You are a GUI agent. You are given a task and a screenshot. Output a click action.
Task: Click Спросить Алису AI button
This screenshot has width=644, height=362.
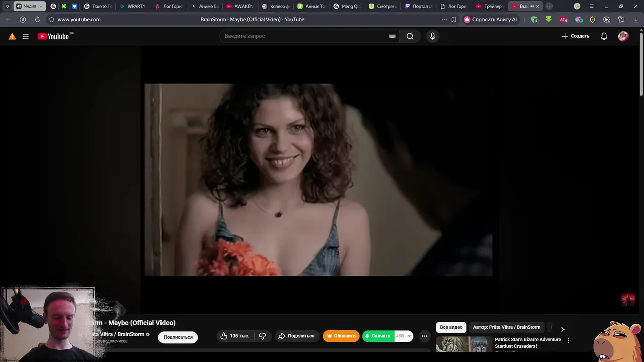click(x=491, y=19)
